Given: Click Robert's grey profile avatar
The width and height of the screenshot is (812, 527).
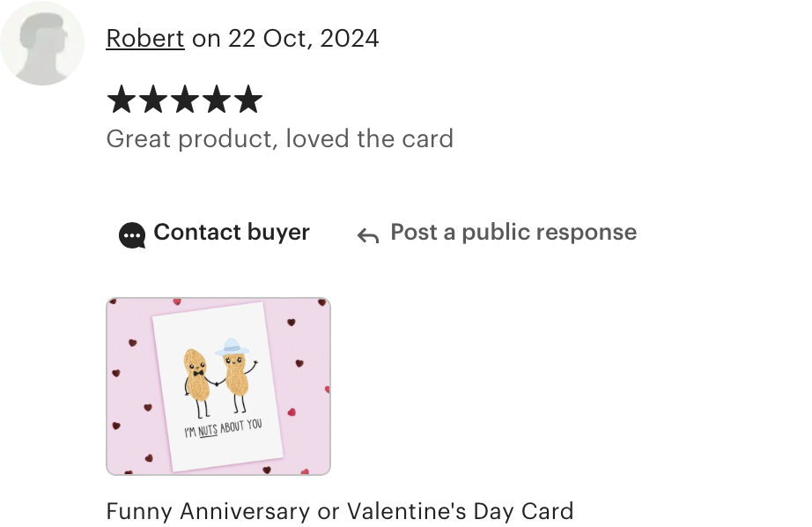Looking at the screenshot, I should tap(42, 43).
